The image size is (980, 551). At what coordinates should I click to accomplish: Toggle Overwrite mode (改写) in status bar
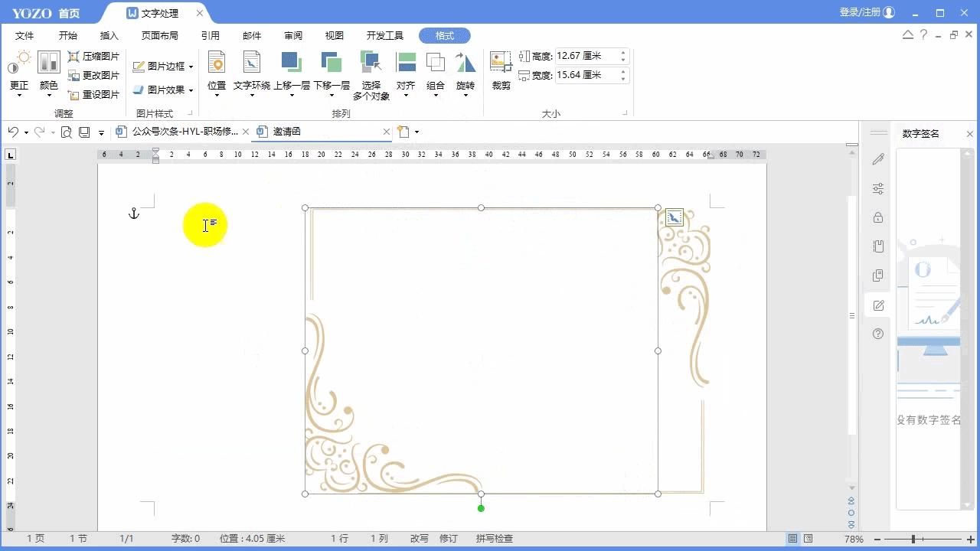tap(419, 539)
